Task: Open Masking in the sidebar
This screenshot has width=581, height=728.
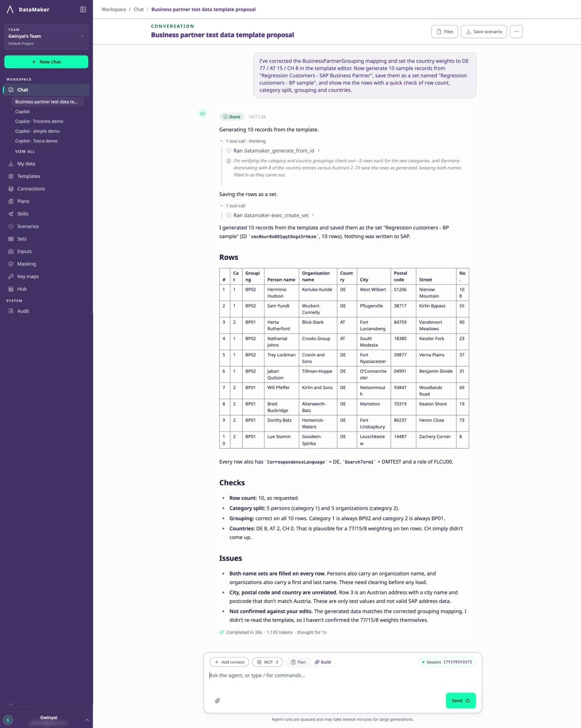Action: (x=46, y=264)
